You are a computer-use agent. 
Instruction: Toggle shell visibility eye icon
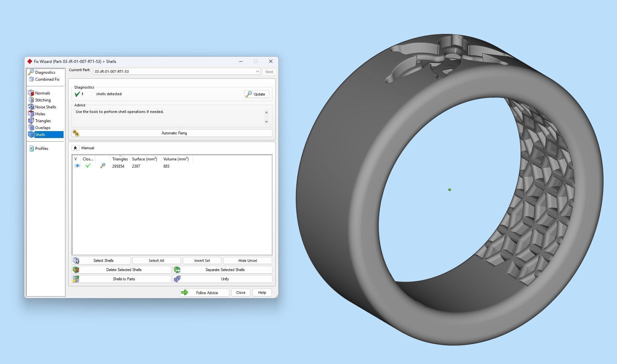click(x=77, y=166)
